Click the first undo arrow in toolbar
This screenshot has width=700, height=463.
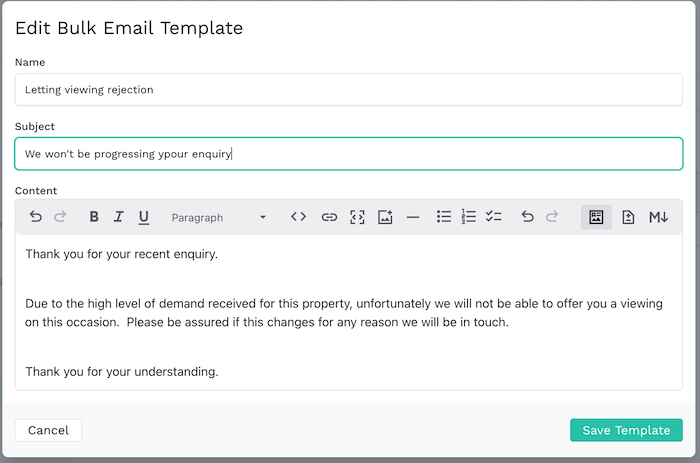pyautogui.click(x=36, y=217)
